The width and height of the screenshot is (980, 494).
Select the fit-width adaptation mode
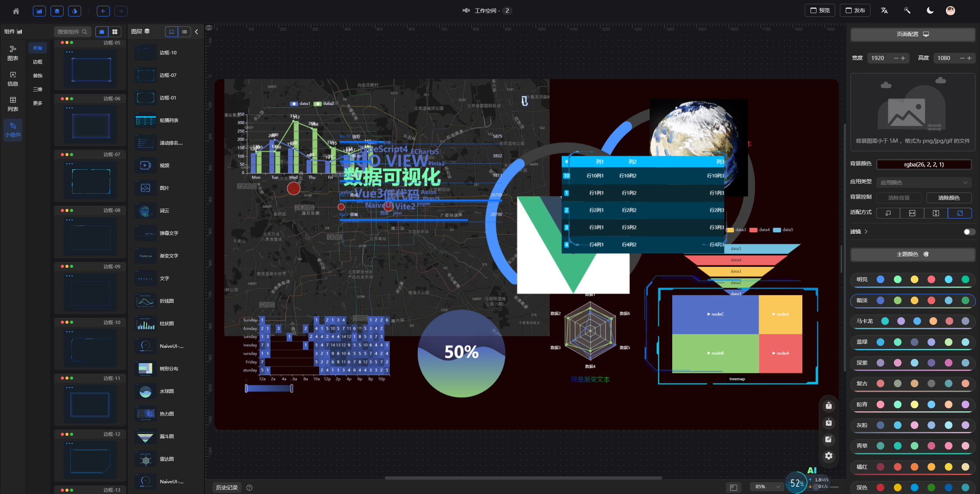[x=912, y=213]
